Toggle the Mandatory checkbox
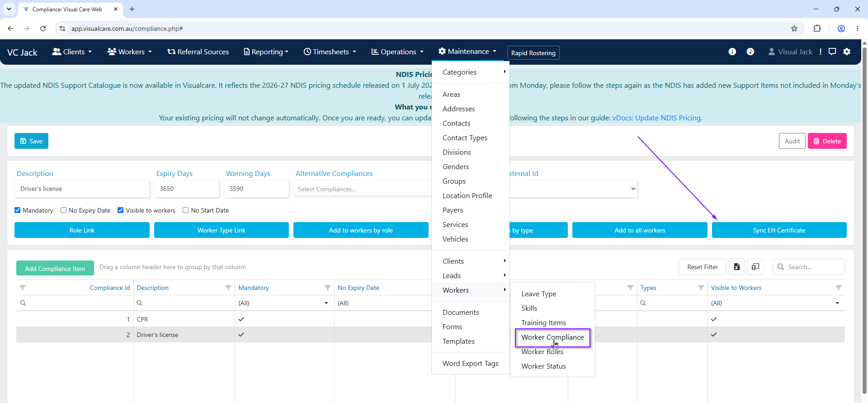This screenshot has height=403, width=868. click(18, 210)
